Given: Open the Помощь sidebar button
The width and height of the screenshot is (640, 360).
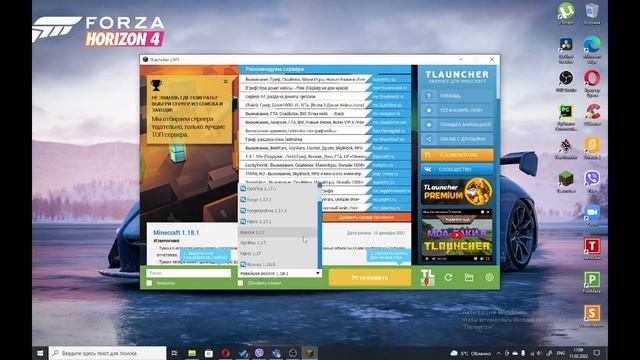Looking at the screenshot, I should tap(457, 96).
